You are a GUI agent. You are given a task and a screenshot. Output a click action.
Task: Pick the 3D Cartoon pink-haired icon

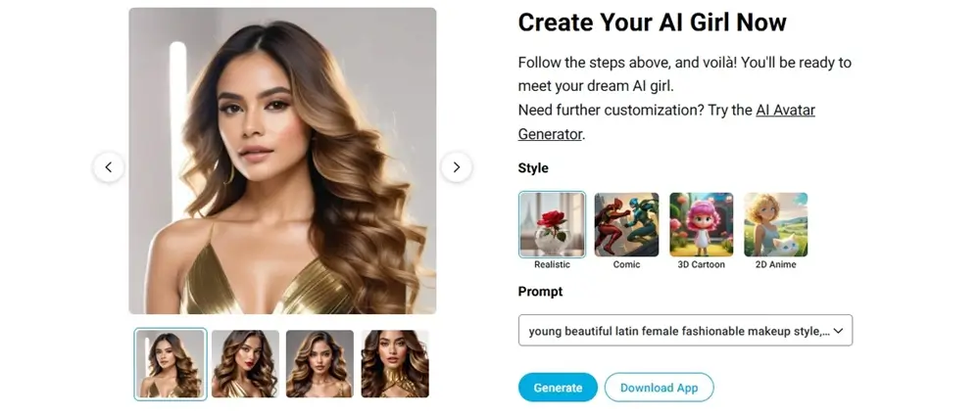click(702, 224)
